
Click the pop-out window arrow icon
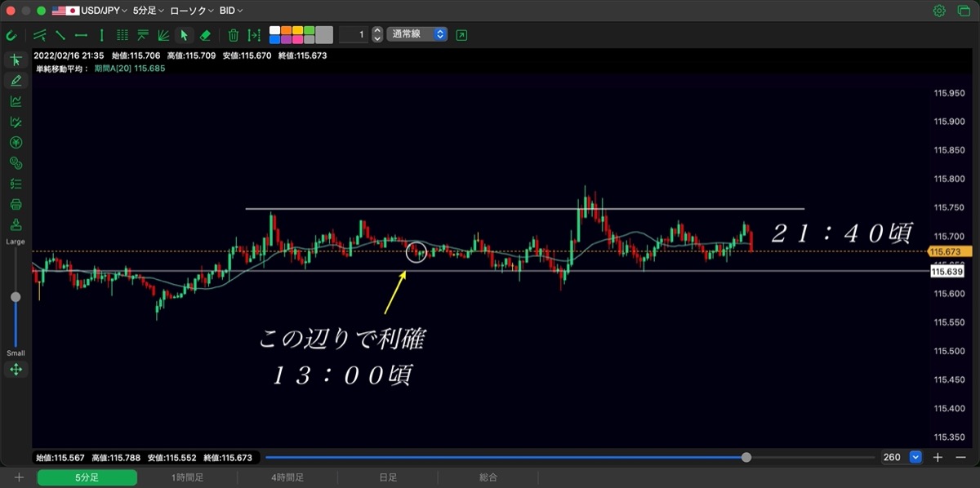462,35
